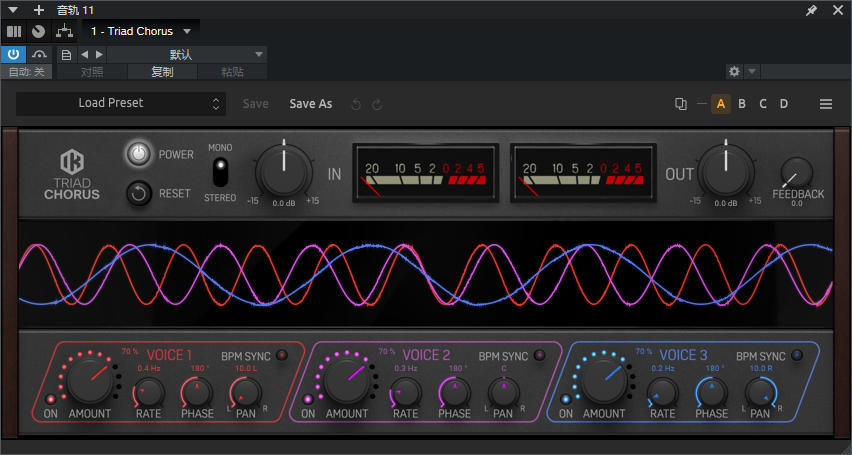Click the undo arrow icon

pyautogui.click(x=356, y=104)
